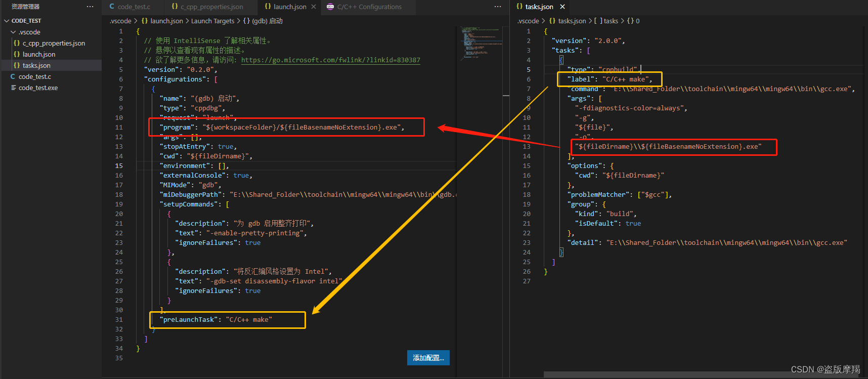Click line number 15 in launch.json gutter
The height and width of the screenshot is (379, 868).
click(119, 165)
